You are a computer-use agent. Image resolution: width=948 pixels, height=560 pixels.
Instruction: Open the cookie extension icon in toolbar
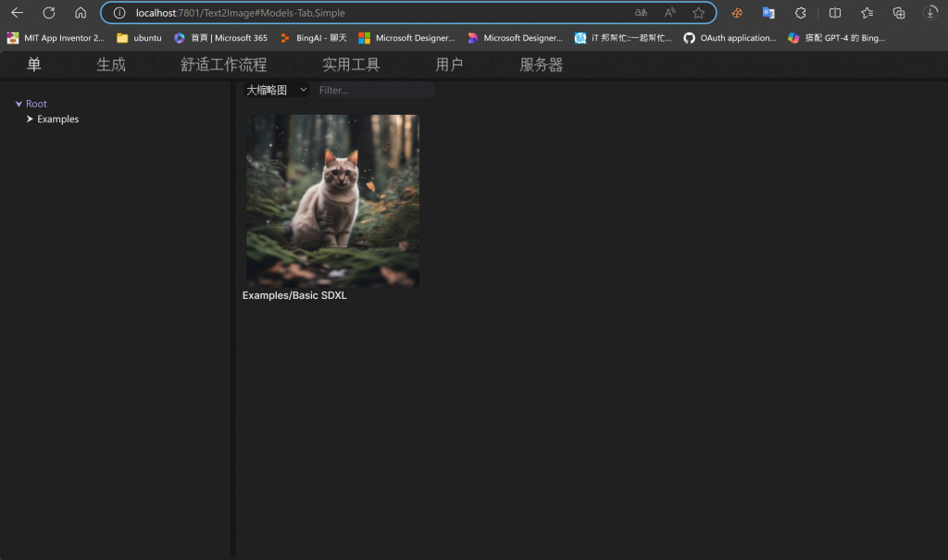pyautogui.click(x=736, y=13)
